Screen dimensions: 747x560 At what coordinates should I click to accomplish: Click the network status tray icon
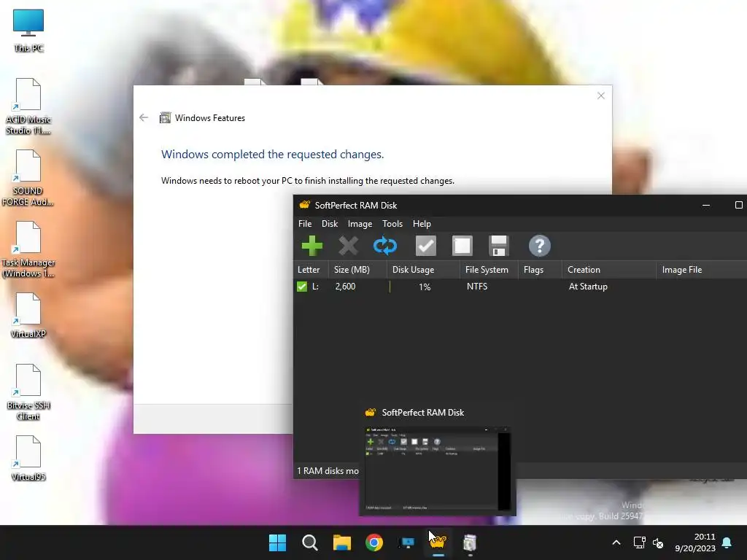639,542
